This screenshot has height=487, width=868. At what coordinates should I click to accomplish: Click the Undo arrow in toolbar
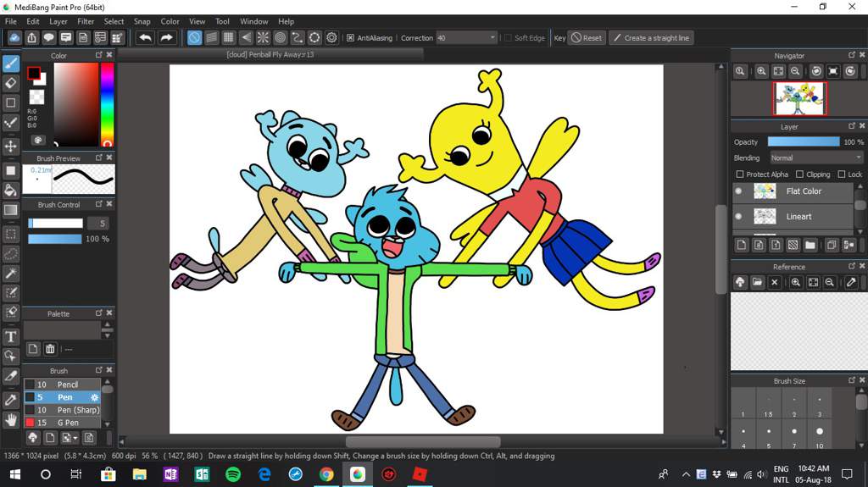pos(146,37)
